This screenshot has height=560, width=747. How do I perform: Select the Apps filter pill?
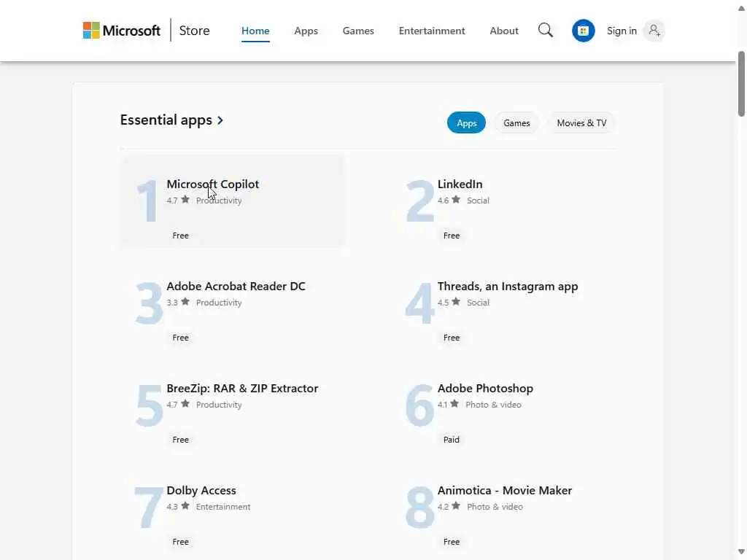pyautogui.click(x=466, y=123)
